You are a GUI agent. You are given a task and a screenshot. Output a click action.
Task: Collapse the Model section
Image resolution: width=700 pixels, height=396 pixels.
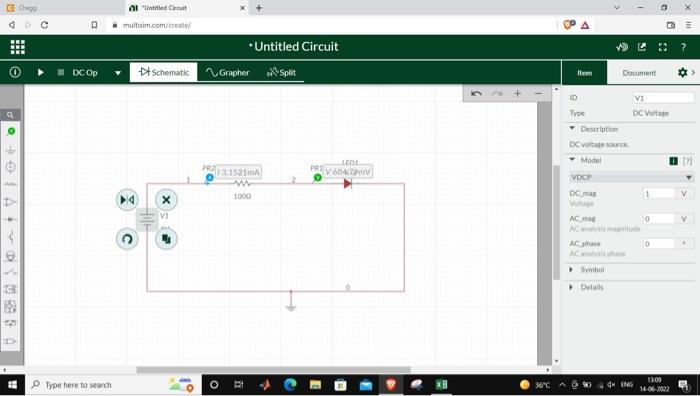click(572, 160)
